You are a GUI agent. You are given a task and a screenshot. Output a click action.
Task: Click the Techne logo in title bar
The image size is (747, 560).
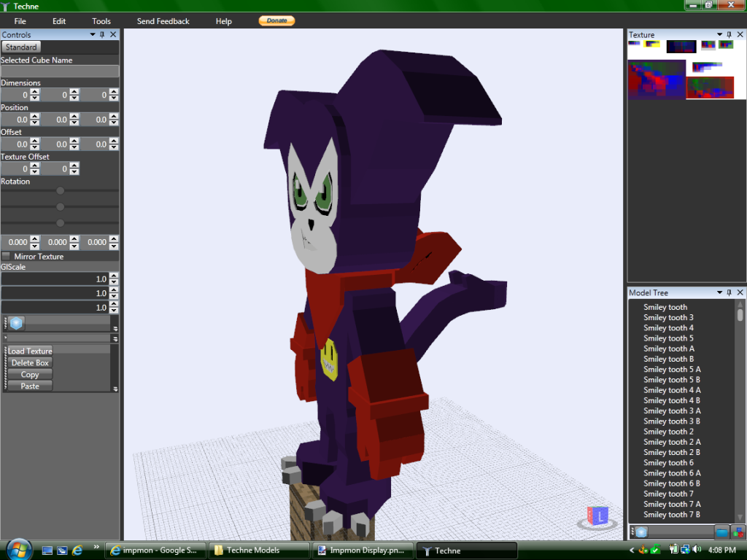5,6
